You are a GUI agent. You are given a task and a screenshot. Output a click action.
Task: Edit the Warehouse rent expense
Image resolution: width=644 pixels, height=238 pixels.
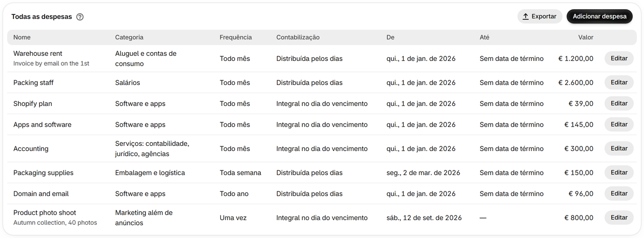pyautogui.click(x=619, y=58)
